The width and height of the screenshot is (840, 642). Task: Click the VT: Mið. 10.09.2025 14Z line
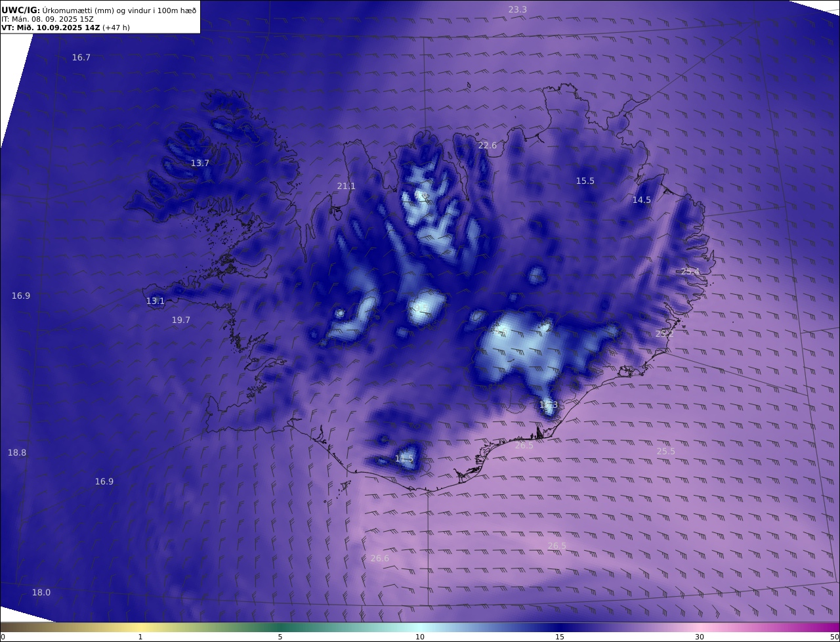65,28
